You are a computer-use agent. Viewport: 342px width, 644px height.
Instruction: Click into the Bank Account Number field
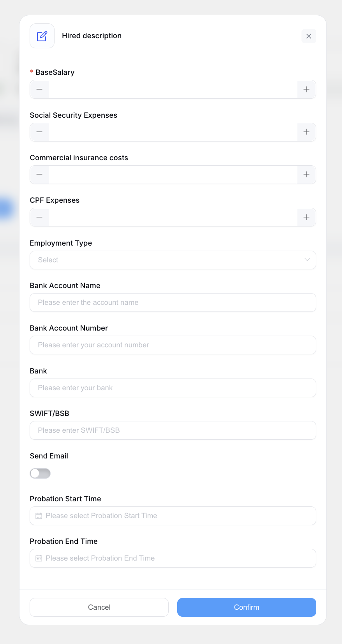coord(173,345)
